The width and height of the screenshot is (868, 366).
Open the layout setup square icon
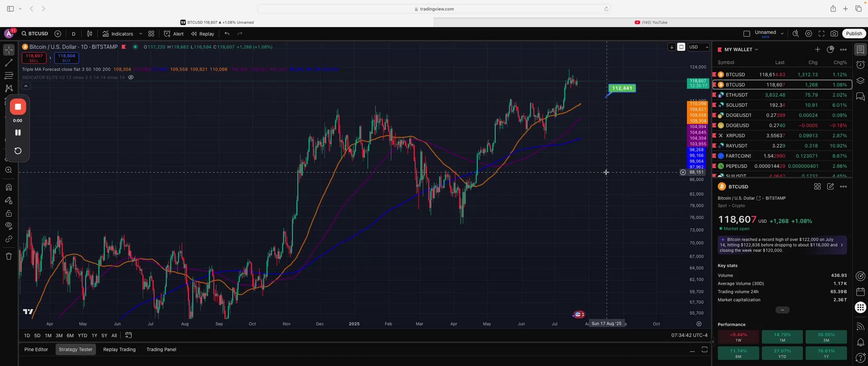(746, 34)
